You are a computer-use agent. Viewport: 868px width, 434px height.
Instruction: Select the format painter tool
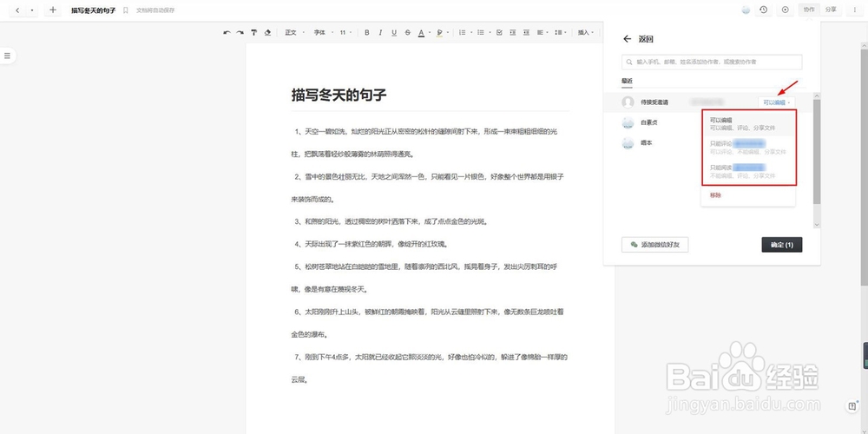pyautogui.click(x=253, y=33)
